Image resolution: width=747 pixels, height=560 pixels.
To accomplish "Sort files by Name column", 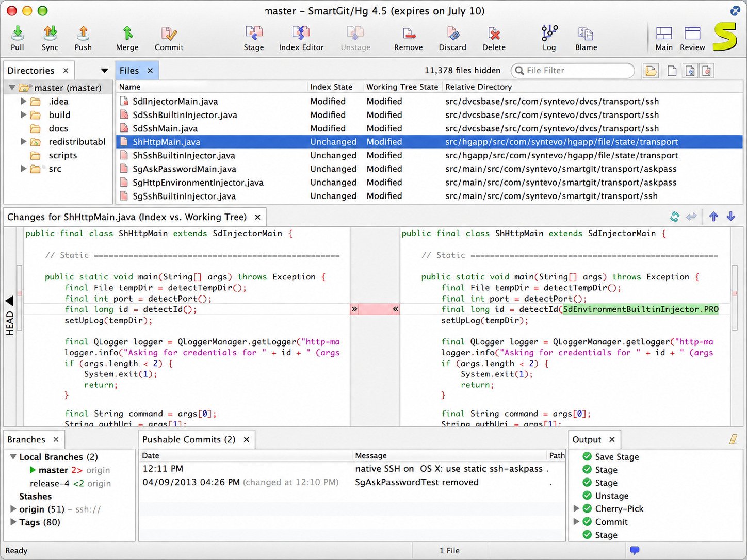I will [x=212, y=87].
